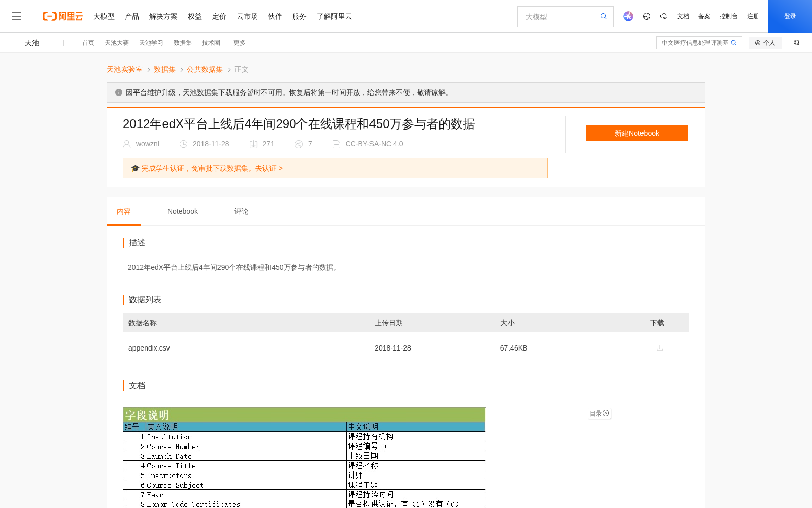Open the 产品 menu
The height and width of the screenshot is (508, 812).
132,16
